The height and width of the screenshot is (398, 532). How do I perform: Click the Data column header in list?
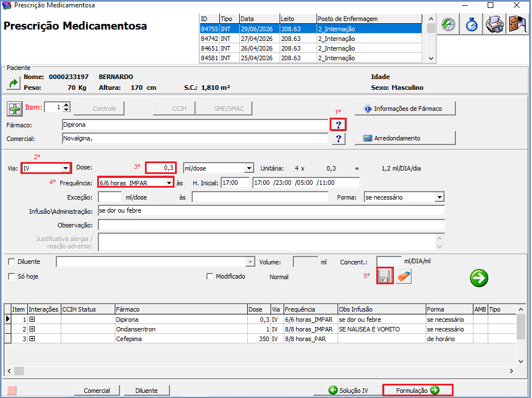260,19
